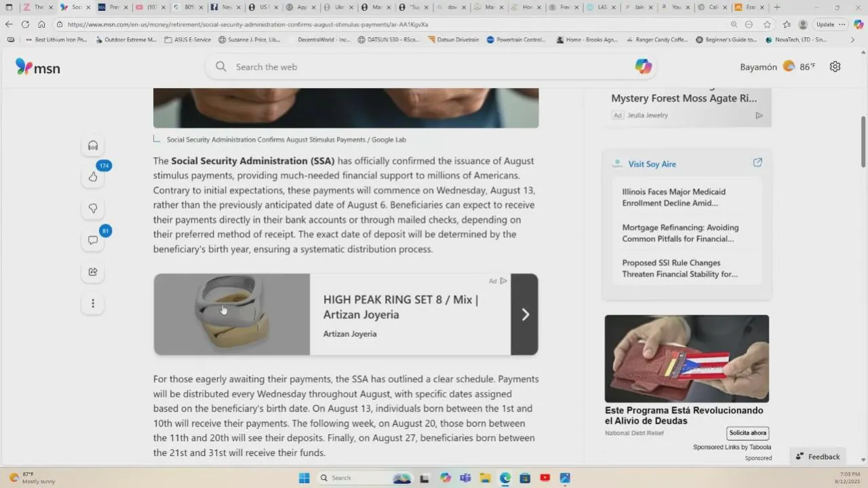The width and height of the screenshot is (868, 488).
Task: Click Microsoft Edge taskbar icon
Action: (505, 478)
